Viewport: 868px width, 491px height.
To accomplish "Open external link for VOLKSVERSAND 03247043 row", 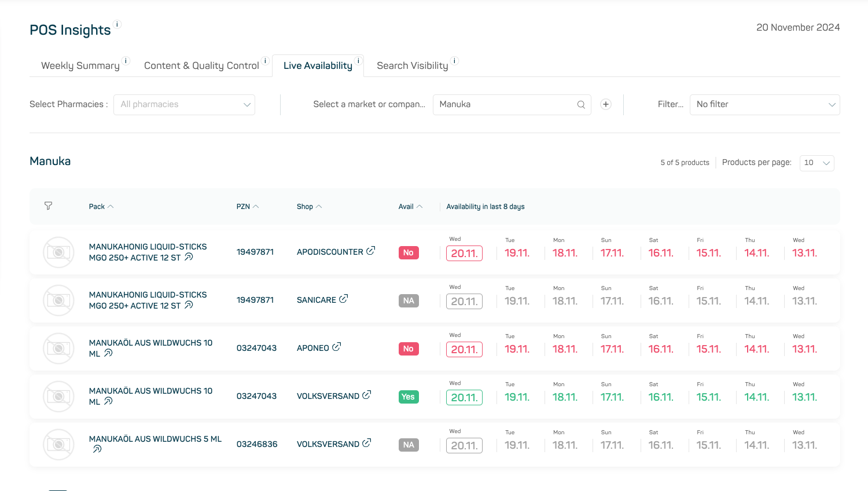I will 366,395.
